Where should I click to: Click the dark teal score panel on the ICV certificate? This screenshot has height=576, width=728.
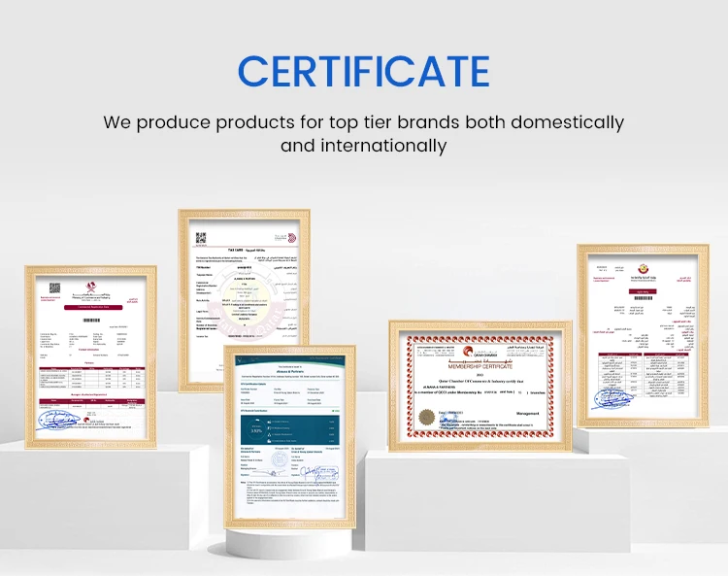290,430
